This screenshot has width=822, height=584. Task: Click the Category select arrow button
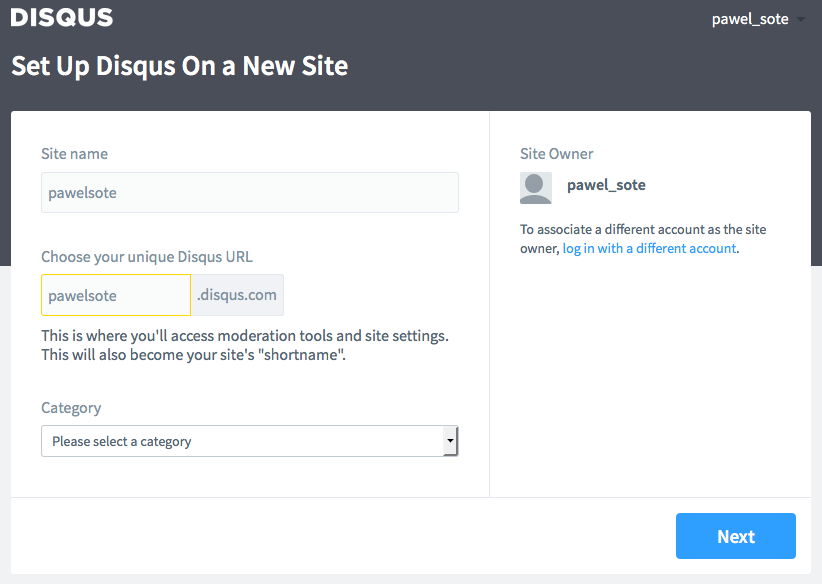450,441
